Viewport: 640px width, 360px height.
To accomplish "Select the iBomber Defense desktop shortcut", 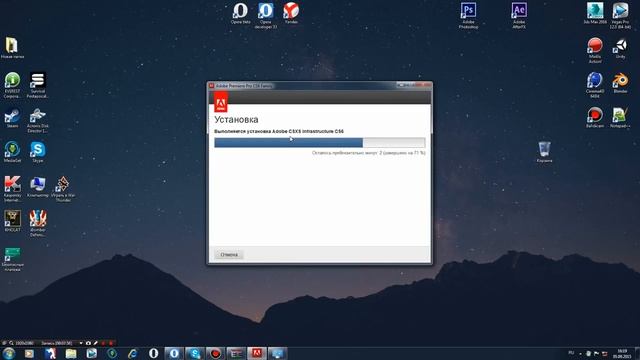I will 38,223.
